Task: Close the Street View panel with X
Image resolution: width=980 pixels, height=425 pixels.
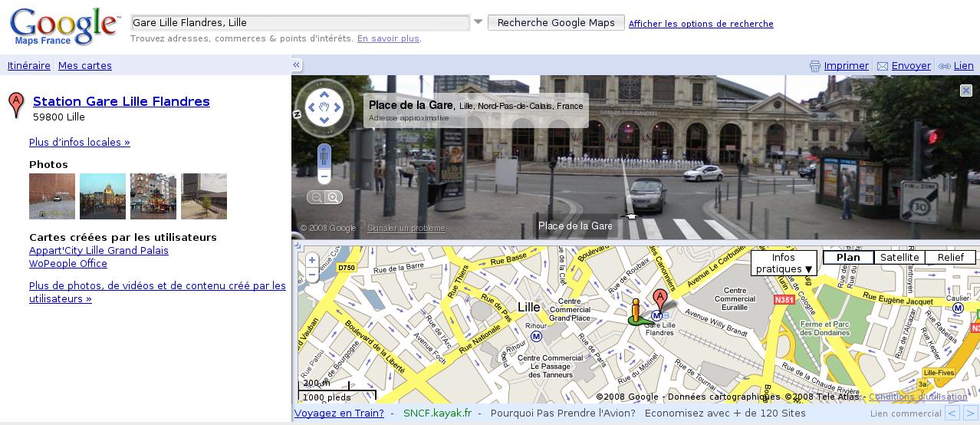Action: 966,91
